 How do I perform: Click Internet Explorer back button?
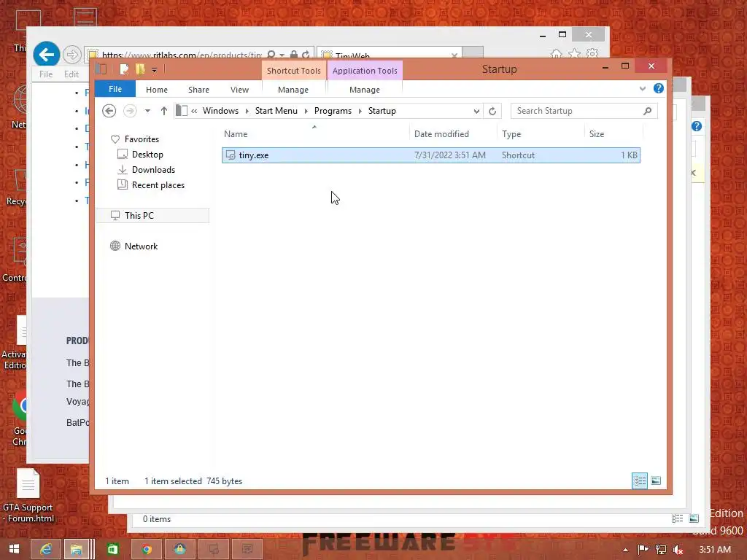[46, 54]
